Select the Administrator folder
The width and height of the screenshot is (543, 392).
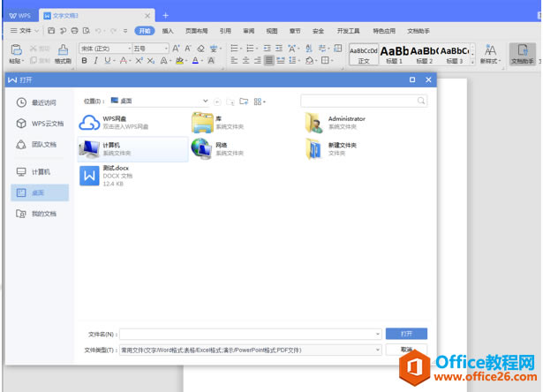[357, 123]
